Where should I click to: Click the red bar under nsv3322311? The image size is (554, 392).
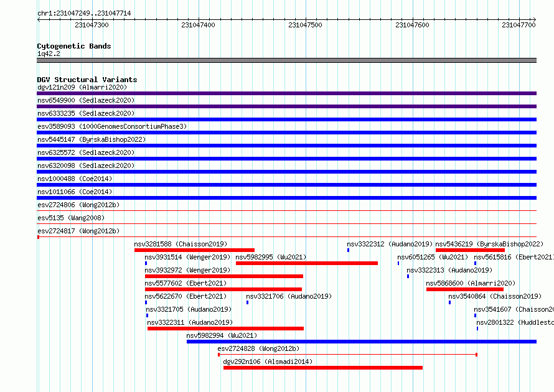pos(225,329)
